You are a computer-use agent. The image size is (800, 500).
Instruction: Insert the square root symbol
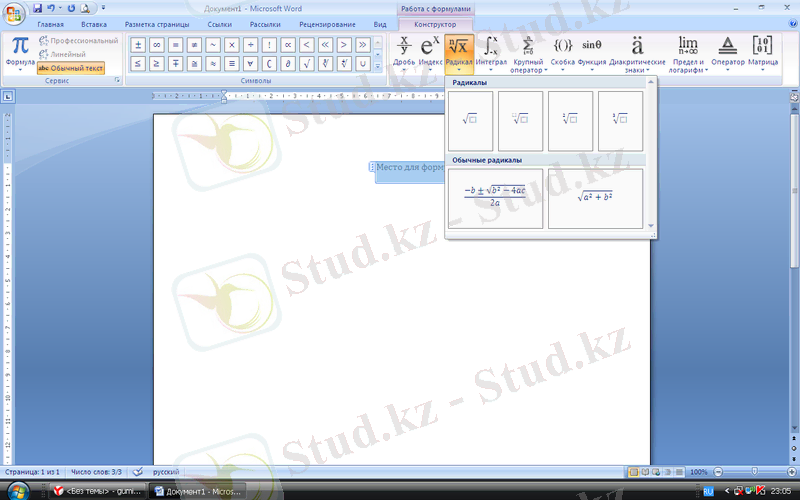coord(307,64)
